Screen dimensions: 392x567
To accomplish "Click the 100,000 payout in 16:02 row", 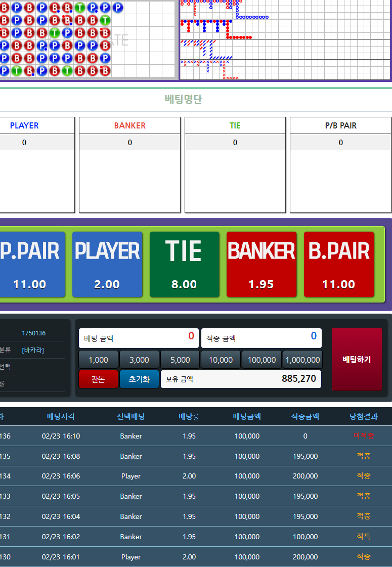I will pos(305,537).
